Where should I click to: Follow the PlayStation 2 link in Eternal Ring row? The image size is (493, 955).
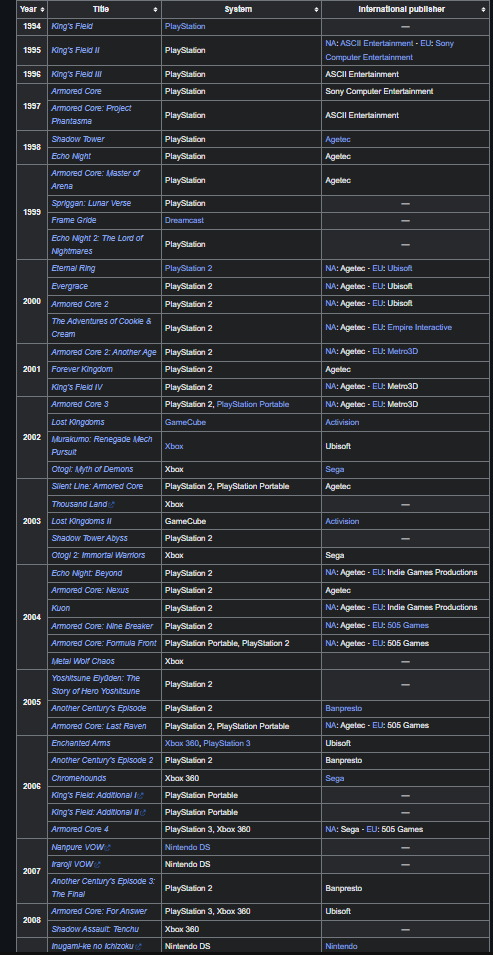click(x=188, y=269)
